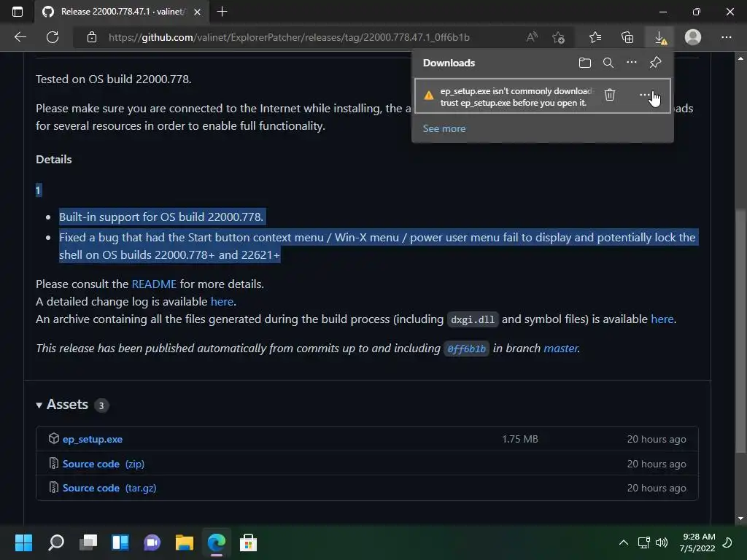Screen dimensions: 747x560
Task: Open downloads folder from Downloads panel
Action: pyautogui.click(x=584, y=63)
